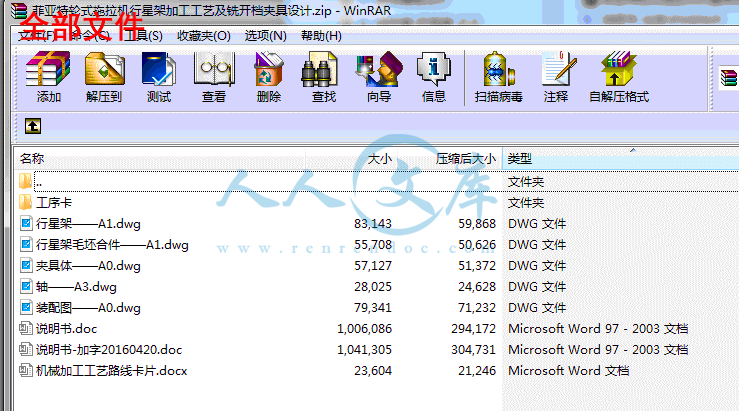
Task: Select file name 说明书-加字20160420.doc
Action: (x=109, y=350)
